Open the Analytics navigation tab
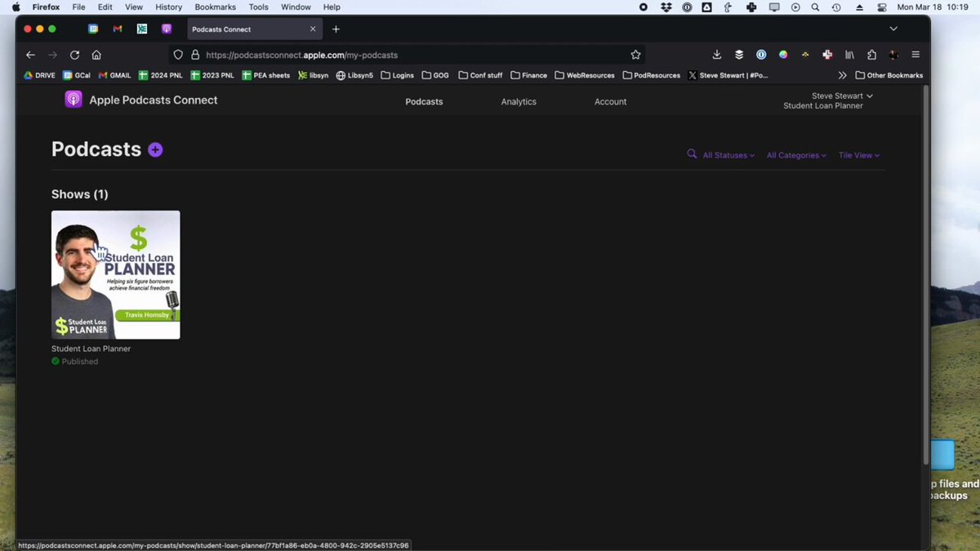 pyautogui.click(x=519, y=102)
